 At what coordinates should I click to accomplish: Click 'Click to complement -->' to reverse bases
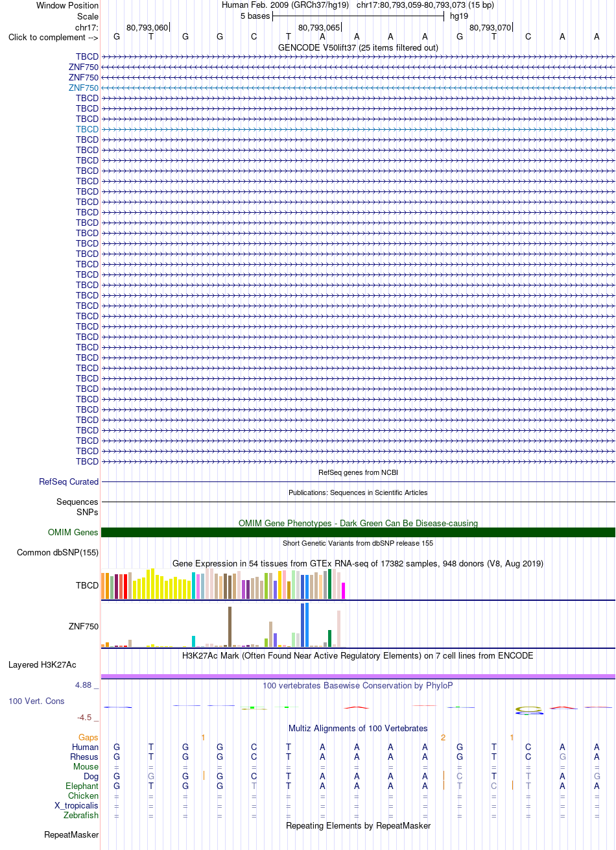click(53, 37)
